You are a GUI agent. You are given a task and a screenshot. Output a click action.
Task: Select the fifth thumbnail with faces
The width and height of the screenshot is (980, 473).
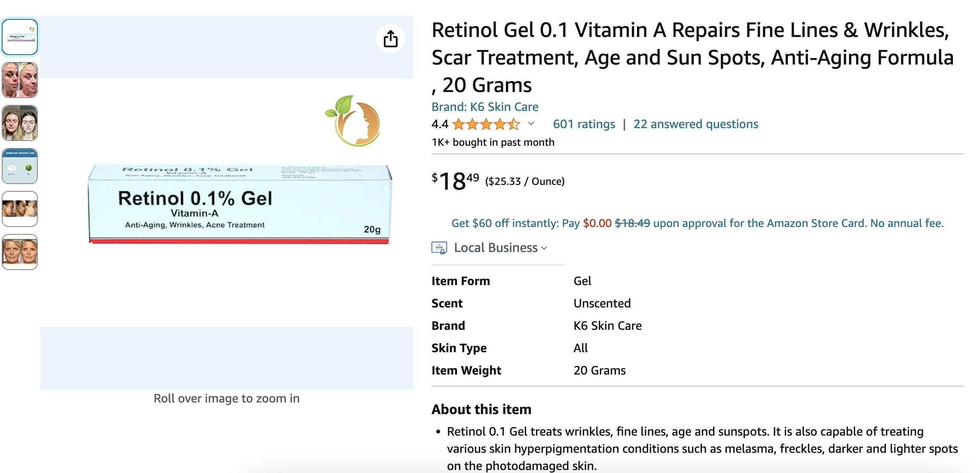pyautogui.click(x=20, y=209)
